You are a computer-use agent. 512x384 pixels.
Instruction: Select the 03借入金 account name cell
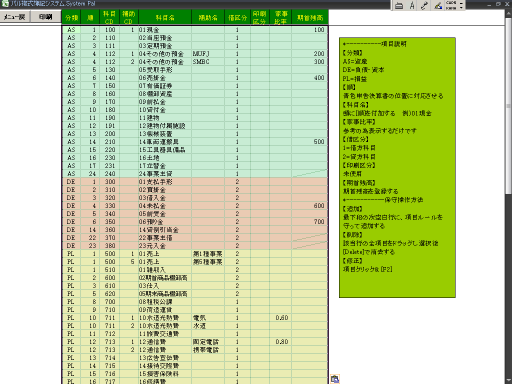(x=165, y=198)
